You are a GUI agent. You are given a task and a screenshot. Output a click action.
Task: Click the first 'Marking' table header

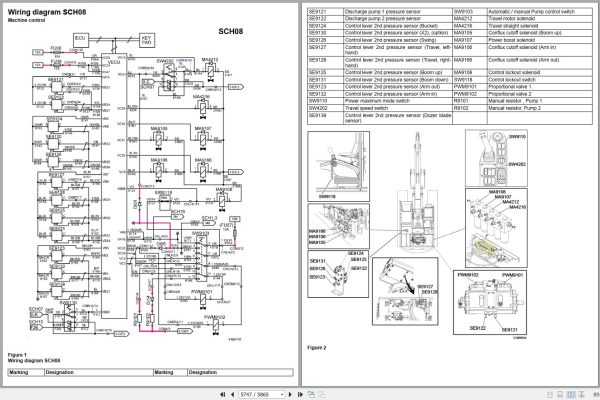coord(26,372)
